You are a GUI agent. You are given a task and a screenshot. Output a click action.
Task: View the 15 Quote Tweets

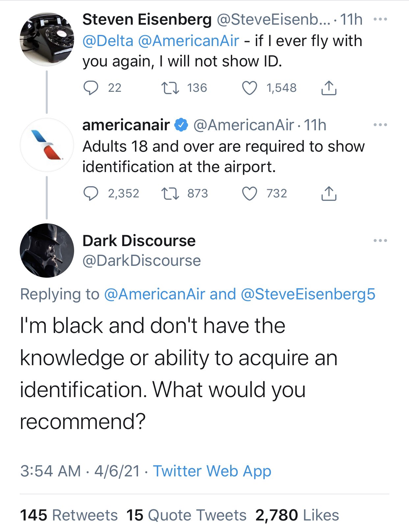click(x=186, y=515)
